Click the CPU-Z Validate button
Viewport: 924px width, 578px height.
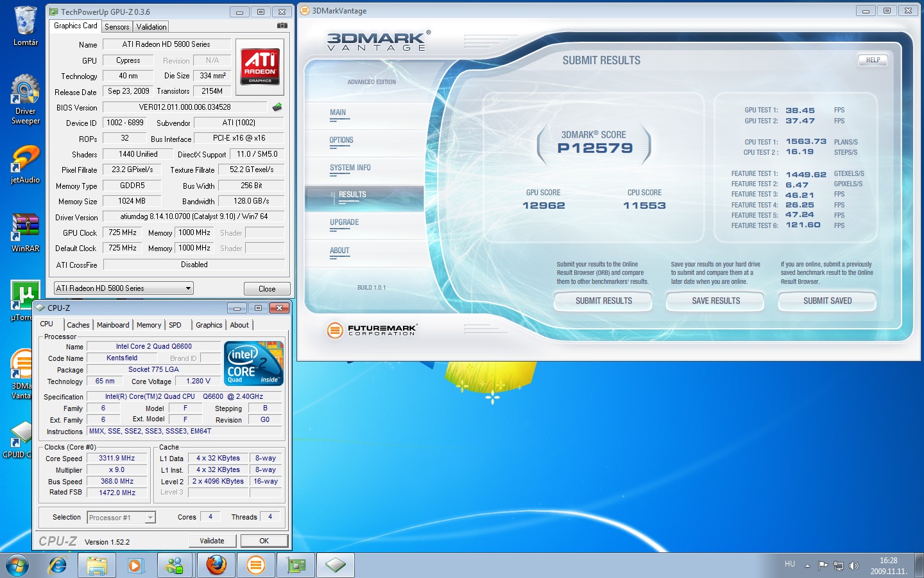coord(212,541)
